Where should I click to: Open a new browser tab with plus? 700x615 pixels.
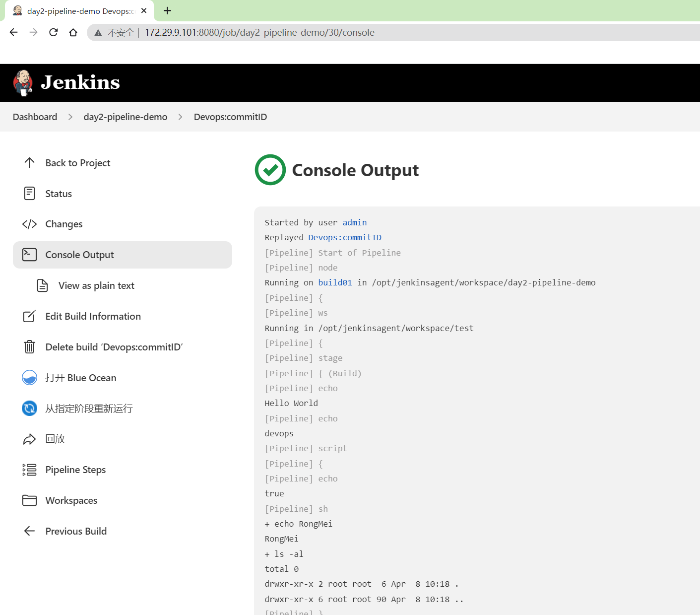(168, 10)
